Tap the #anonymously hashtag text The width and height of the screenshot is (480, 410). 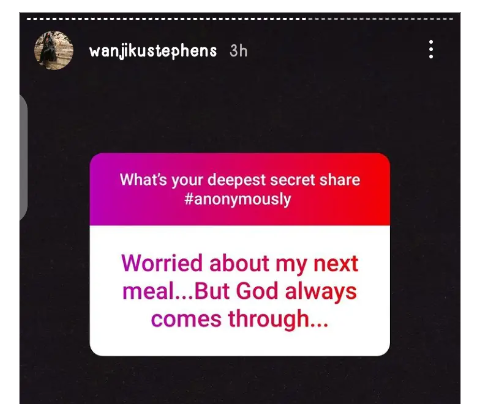(237, 199)
